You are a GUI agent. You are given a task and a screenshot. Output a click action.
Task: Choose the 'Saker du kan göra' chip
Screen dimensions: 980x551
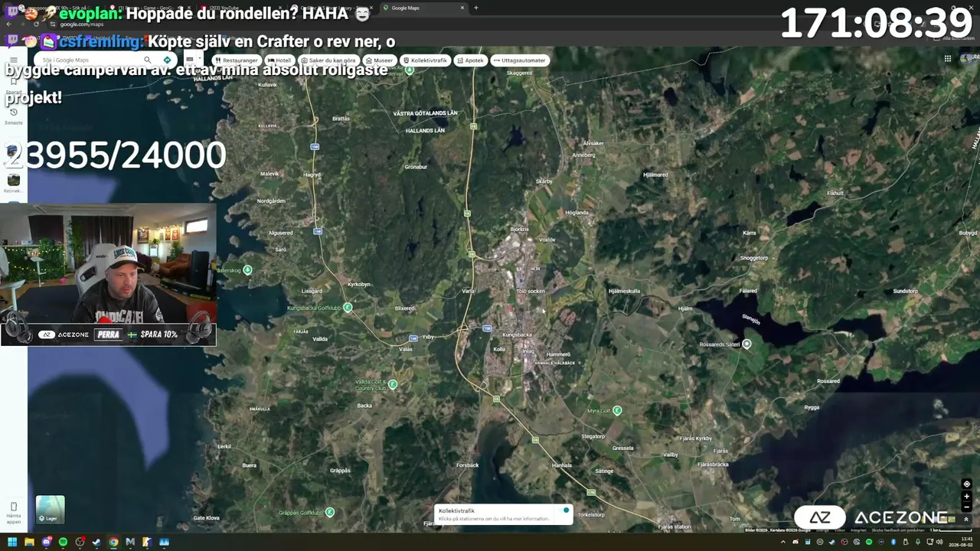(x=328, y=60)
